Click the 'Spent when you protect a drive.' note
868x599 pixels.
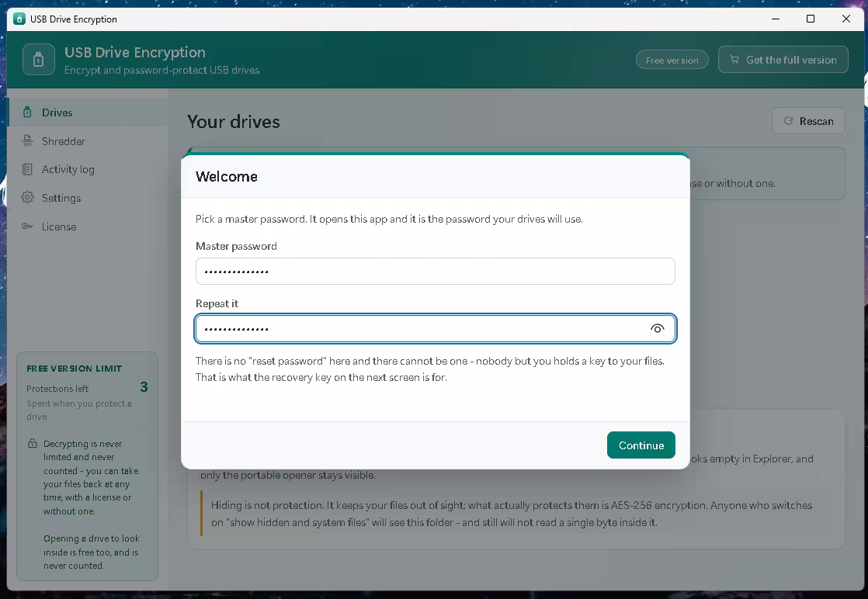click(x=79, y=410)
